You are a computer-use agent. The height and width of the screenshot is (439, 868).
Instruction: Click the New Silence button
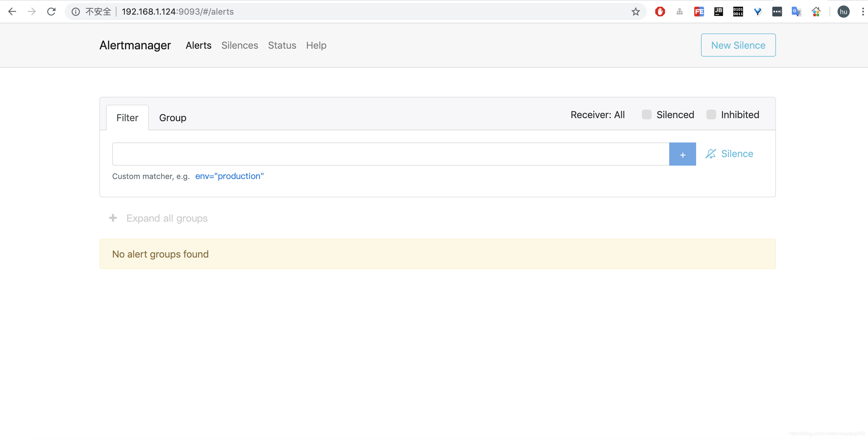tap(738, 45)
